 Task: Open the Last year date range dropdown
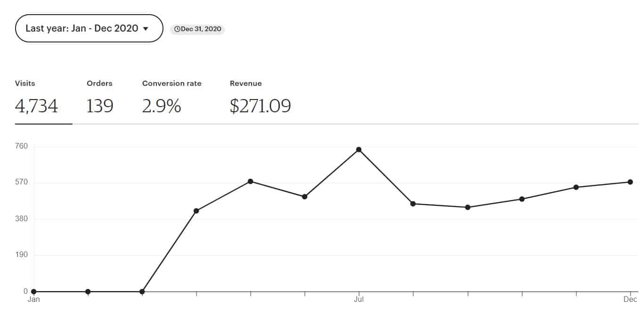coord(89,28)
